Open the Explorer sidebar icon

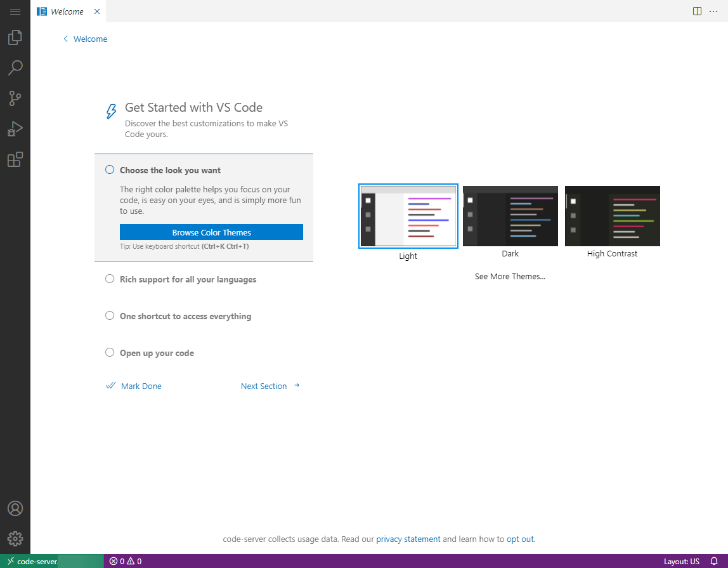(x=15, y=37)
